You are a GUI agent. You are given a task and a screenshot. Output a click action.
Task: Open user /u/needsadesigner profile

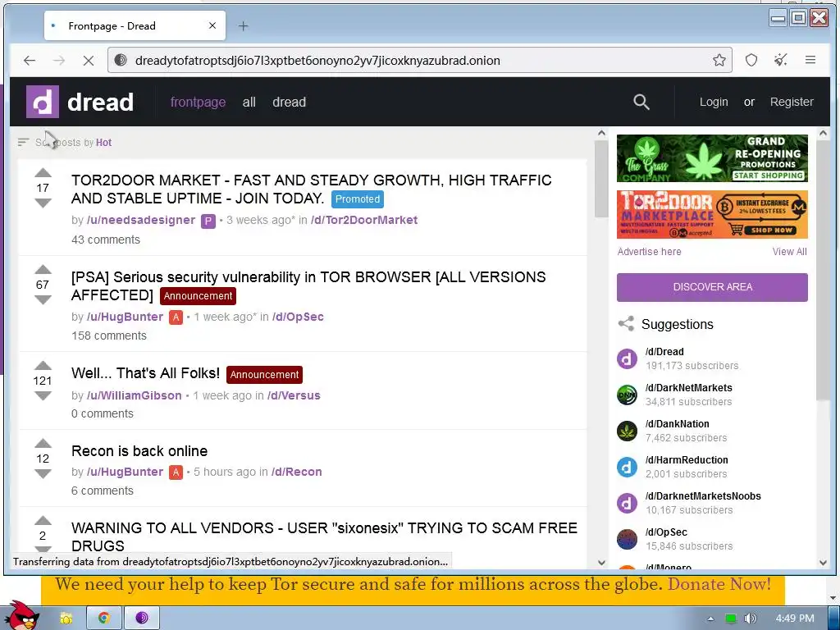141,220
